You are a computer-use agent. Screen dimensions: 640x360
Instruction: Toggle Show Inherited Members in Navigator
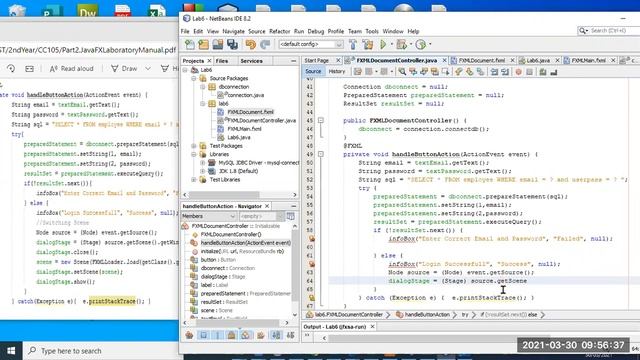click(189, 335)
